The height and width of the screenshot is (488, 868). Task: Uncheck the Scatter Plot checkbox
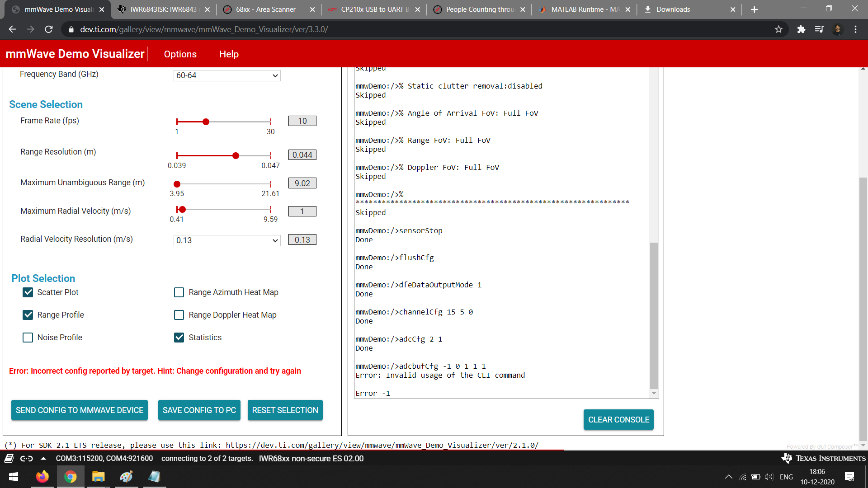coord(28,292)
